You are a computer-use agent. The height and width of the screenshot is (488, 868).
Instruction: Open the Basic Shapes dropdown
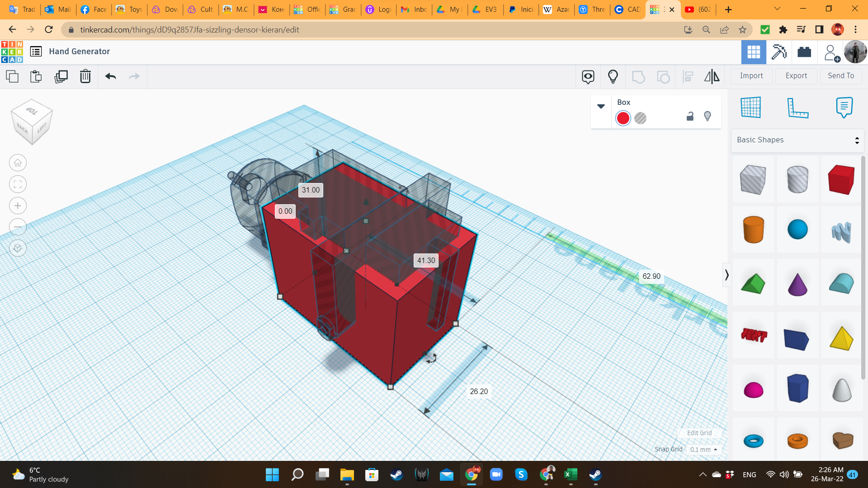pos(797,140)
